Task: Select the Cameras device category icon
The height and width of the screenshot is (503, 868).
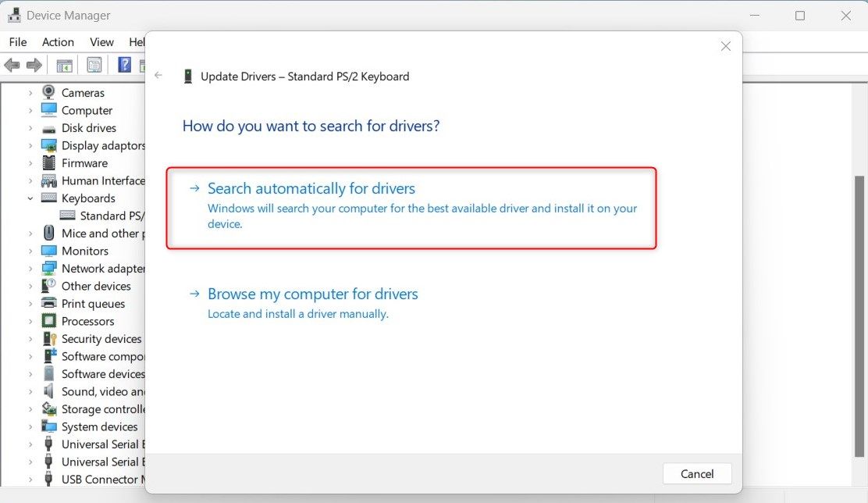Action: [49, 92]
